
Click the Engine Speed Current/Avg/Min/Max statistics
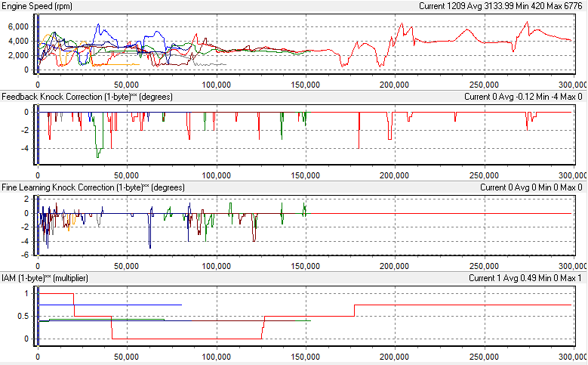500,6
